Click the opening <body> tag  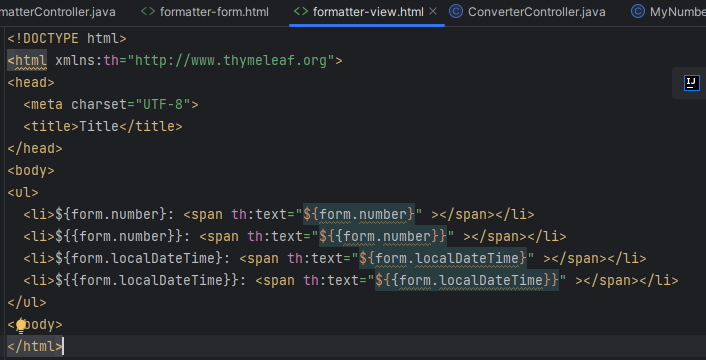[x=31, y=171]
